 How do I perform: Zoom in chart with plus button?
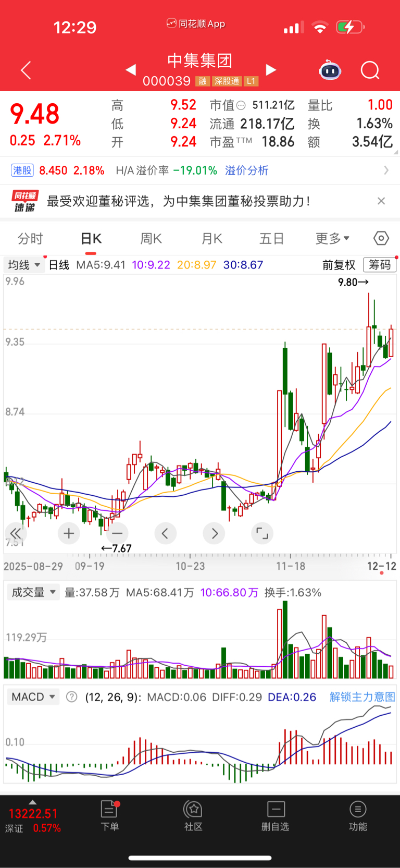coord(69,533)
